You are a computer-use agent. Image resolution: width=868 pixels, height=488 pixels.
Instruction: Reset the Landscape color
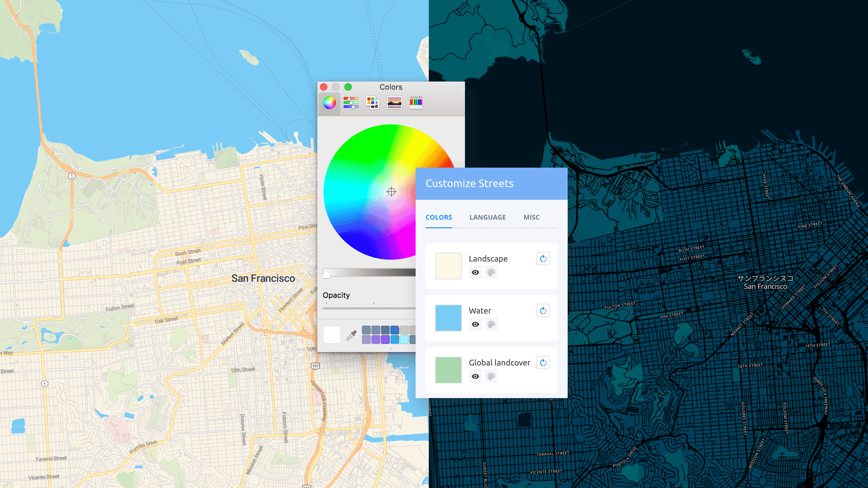(x=543, y=258)
